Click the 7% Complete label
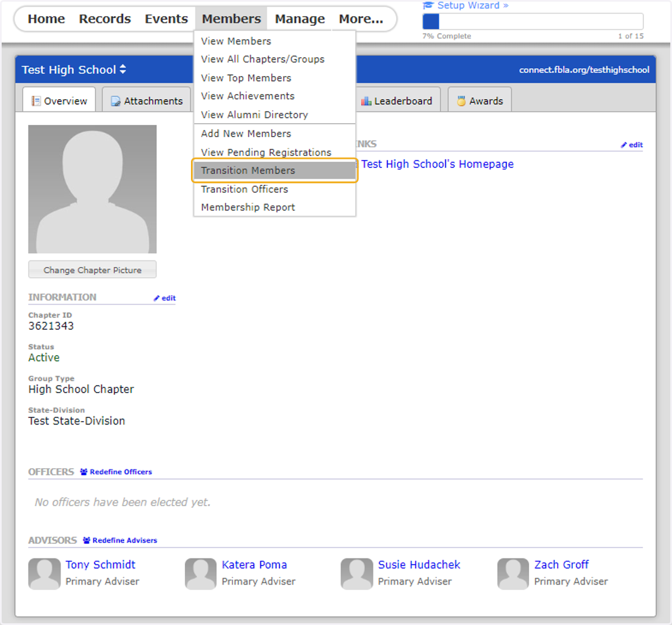 (x=447, y=36)
